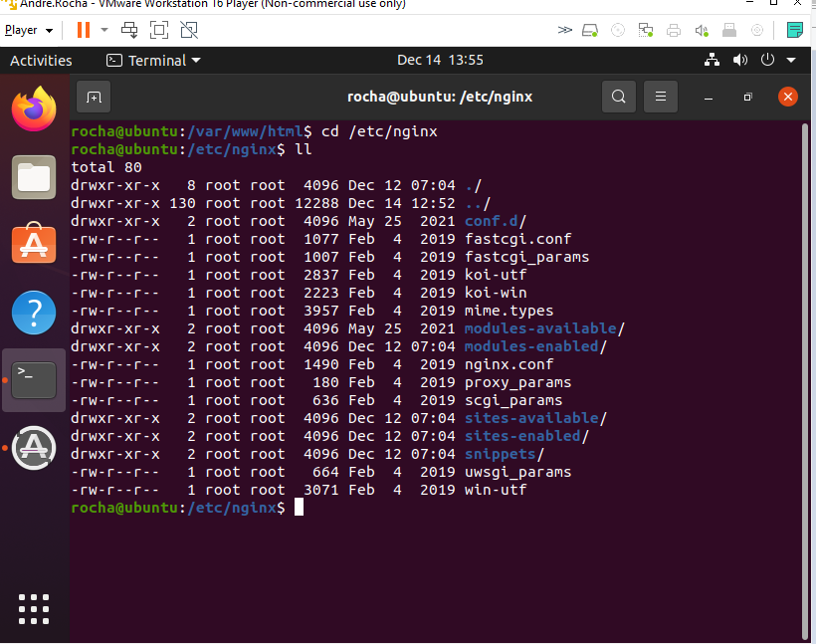Image resolution: width=816 pixels, height=644 pixels.
Task: Click the system volume indicator
Action: (x=740, y=60)
